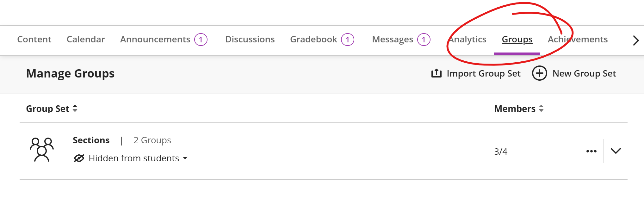Go to the Discussions tab
Viewport: 644px width, 198px height.
click(x=250, y=39)
